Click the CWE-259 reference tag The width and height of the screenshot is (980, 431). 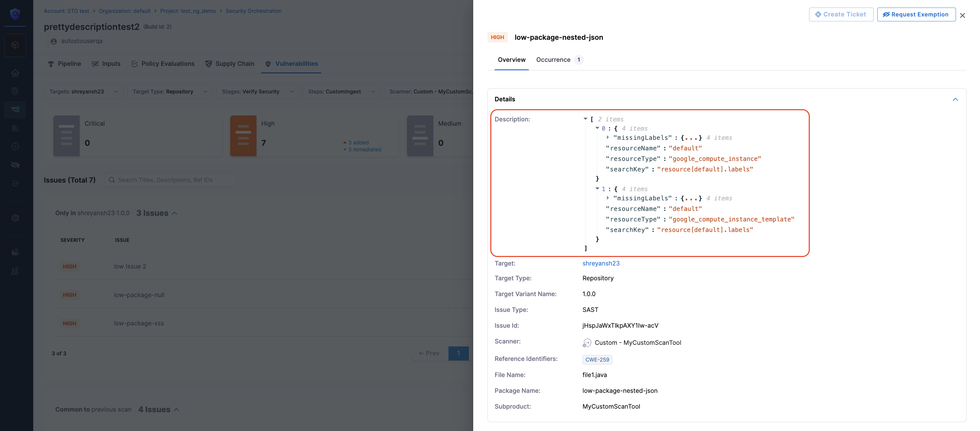(597, 360)
